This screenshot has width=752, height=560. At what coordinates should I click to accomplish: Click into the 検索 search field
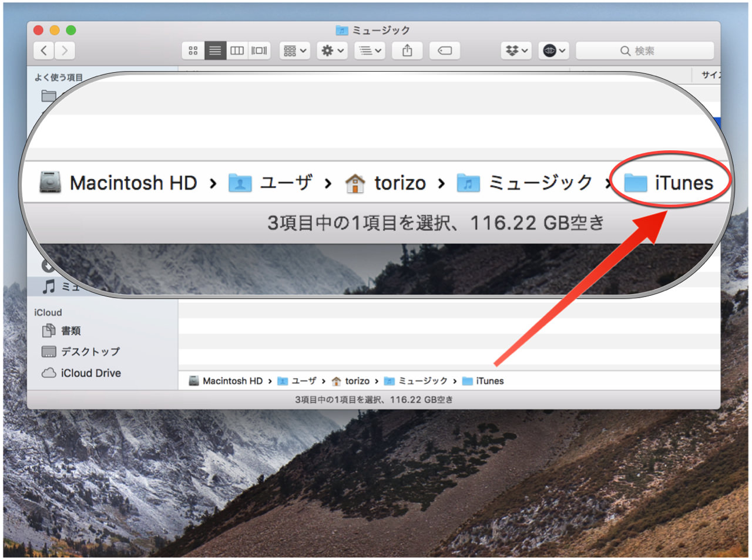[644, 50]
